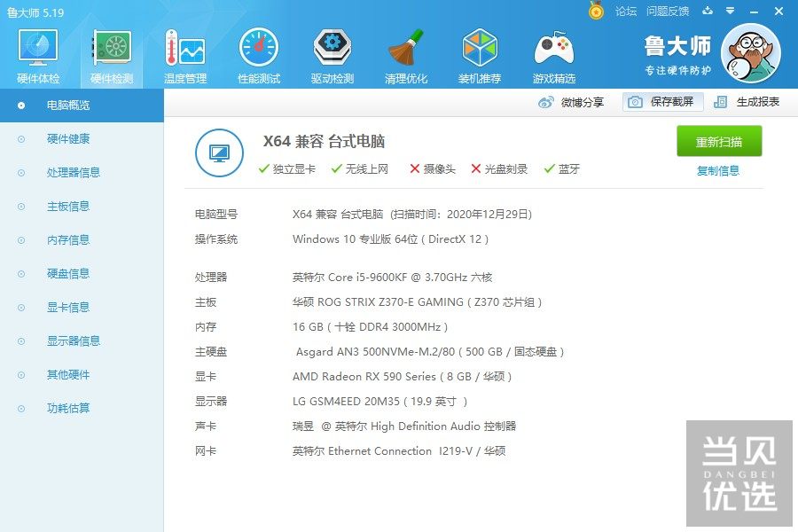The width and height of the screenshot is (798, 532).
Task: Expand 显卡信息 graphics card details
Action: [x=71, y=307]
